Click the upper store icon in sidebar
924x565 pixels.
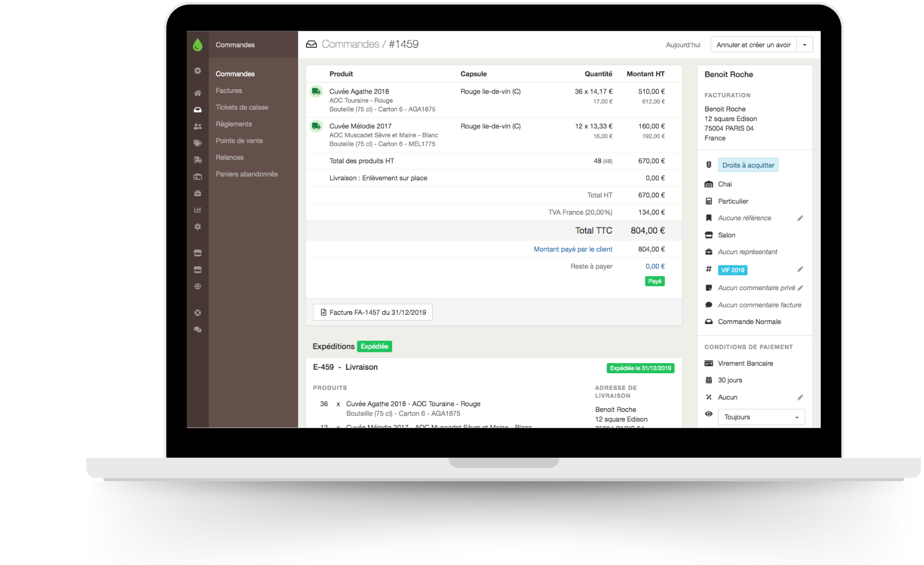pos(198,253)
